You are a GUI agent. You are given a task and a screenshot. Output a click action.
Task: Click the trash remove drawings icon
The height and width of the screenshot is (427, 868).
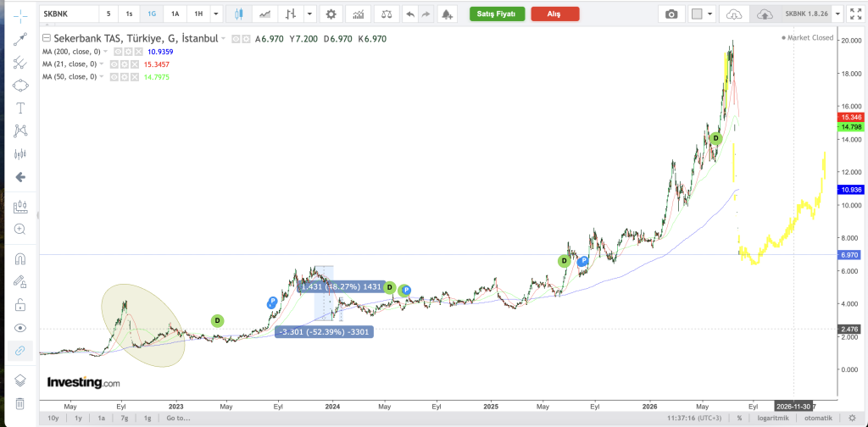click(20, 403)
